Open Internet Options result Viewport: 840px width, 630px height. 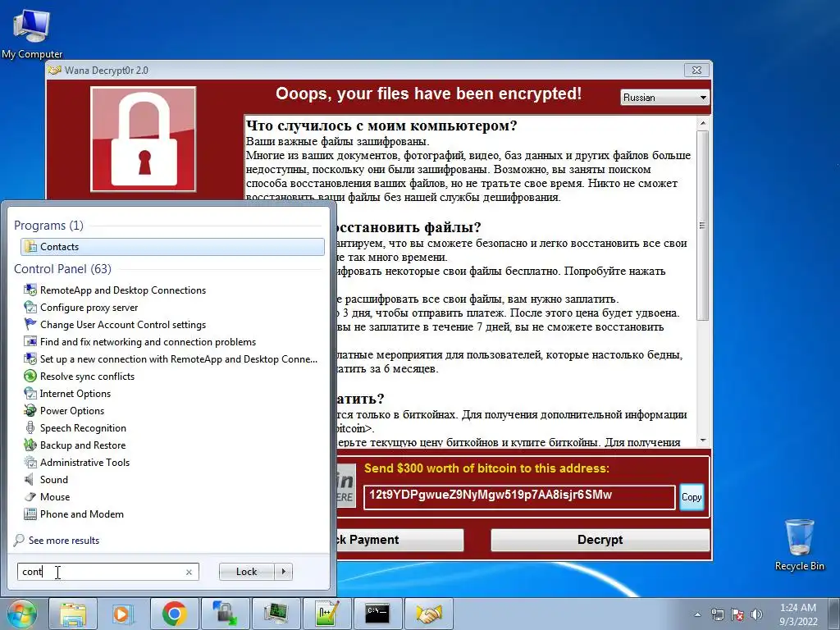75,393
